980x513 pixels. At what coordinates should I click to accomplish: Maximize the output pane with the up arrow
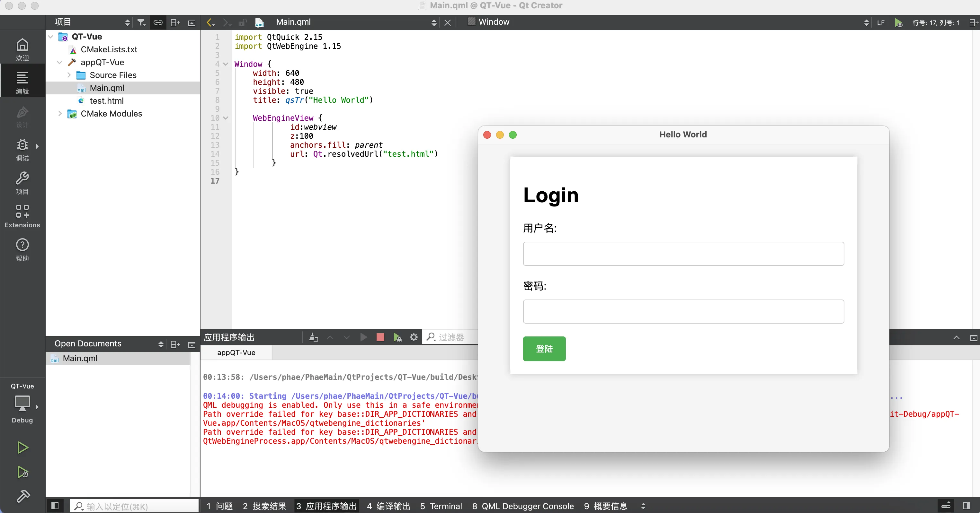click(957, 337)
